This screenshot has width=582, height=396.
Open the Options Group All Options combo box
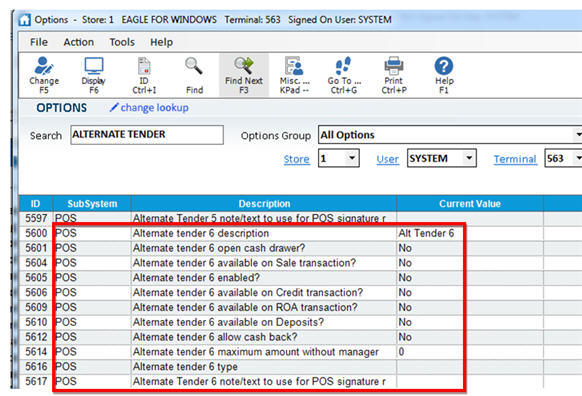click(x=450, y=135)
